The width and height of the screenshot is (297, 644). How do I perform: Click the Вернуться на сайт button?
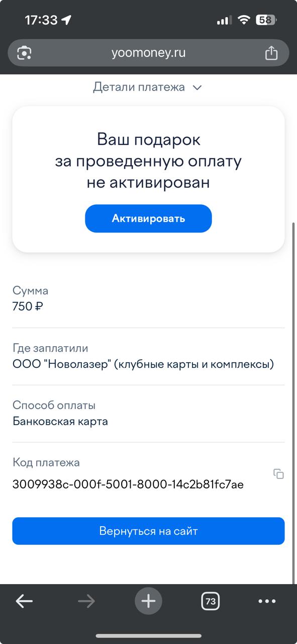[x=148, y=531]
